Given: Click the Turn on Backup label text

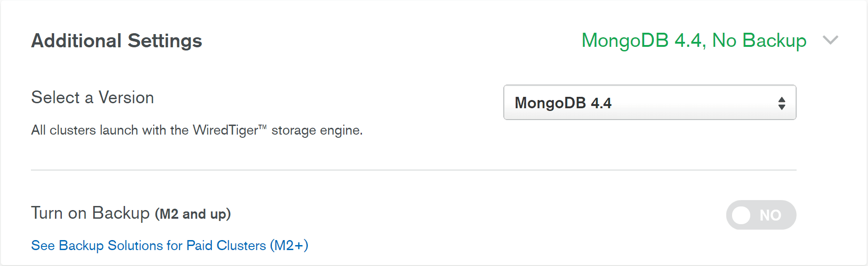Looking at the screenshot, I should pyautogui.click(x=90, y=213).
